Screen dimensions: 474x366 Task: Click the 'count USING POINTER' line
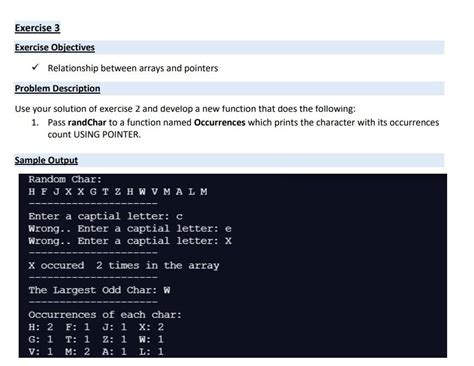click(x=94, y=135)
